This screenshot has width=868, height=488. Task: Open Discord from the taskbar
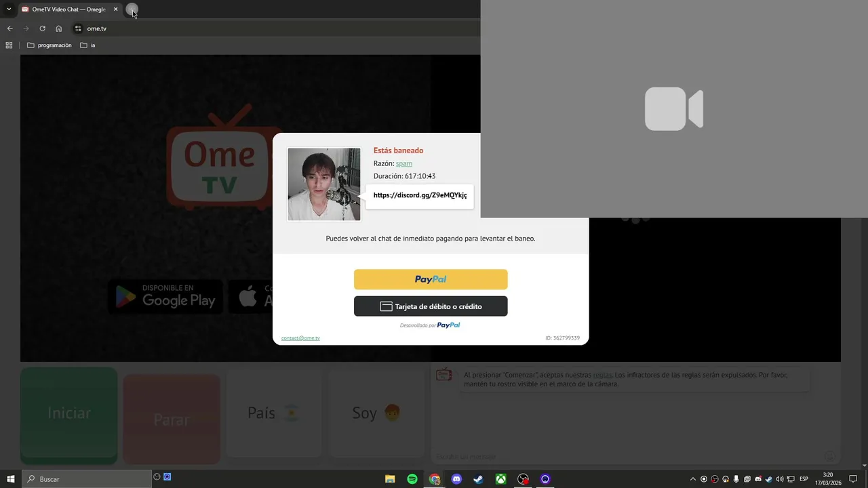pyautogui.click(x=456, y=479)
